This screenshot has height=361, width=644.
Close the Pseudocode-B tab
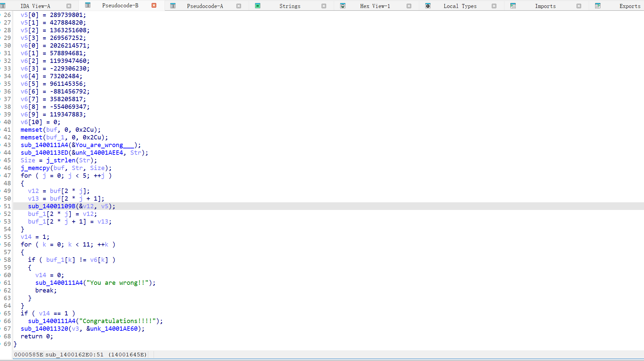tap(154, 5)
